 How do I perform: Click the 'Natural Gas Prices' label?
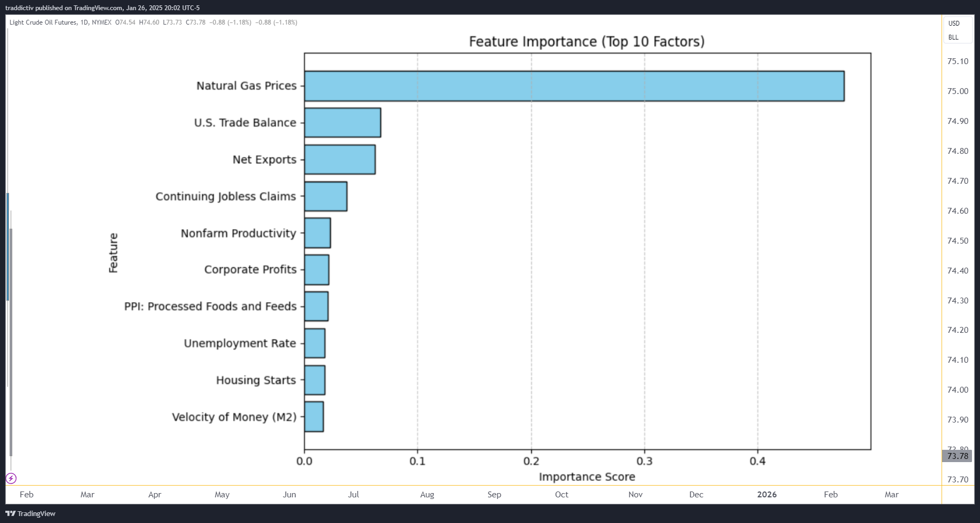(x=246, y=86)
